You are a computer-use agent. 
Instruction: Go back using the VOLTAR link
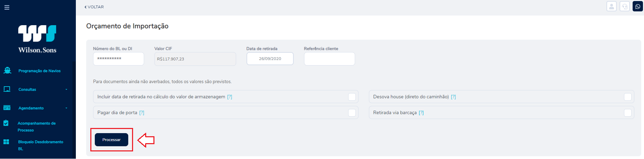click(94, 7)
